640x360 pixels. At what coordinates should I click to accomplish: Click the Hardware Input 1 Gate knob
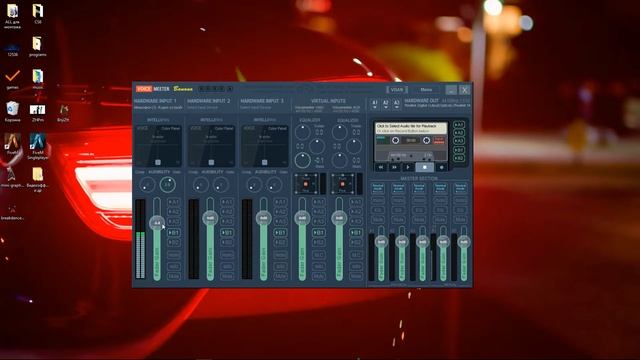167,184
